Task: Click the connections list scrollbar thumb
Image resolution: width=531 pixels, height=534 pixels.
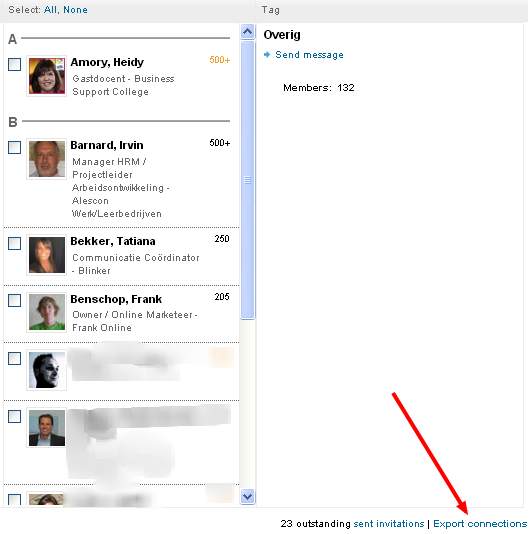Action: pos(248,180)
